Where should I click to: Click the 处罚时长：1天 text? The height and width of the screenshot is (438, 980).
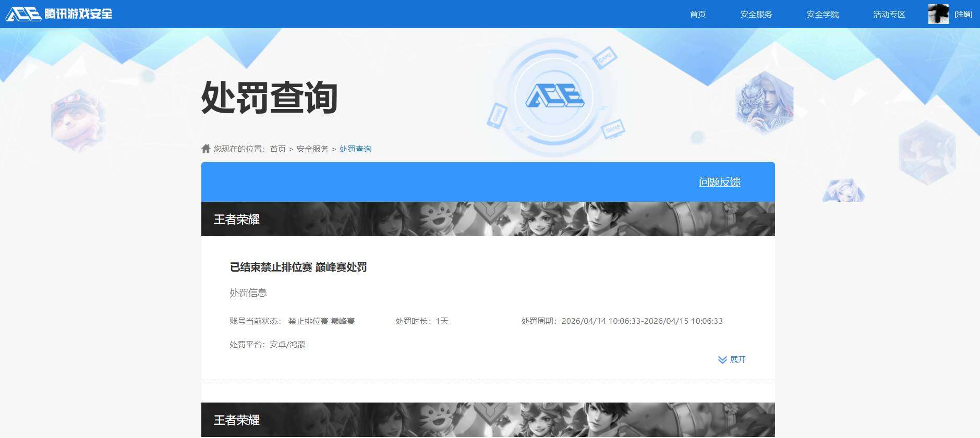(x=422, y=321)
